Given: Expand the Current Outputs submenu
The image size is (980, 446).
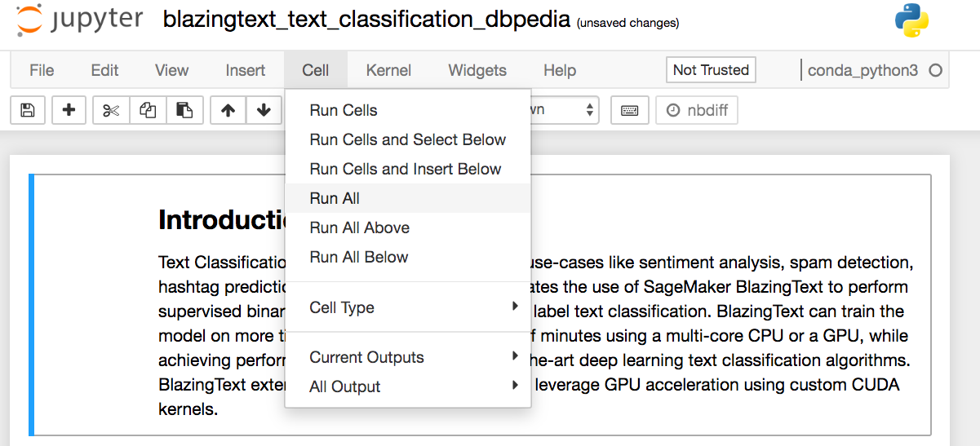Looking at the screenshot, I should pyautogui.click(x=408, y=357).
